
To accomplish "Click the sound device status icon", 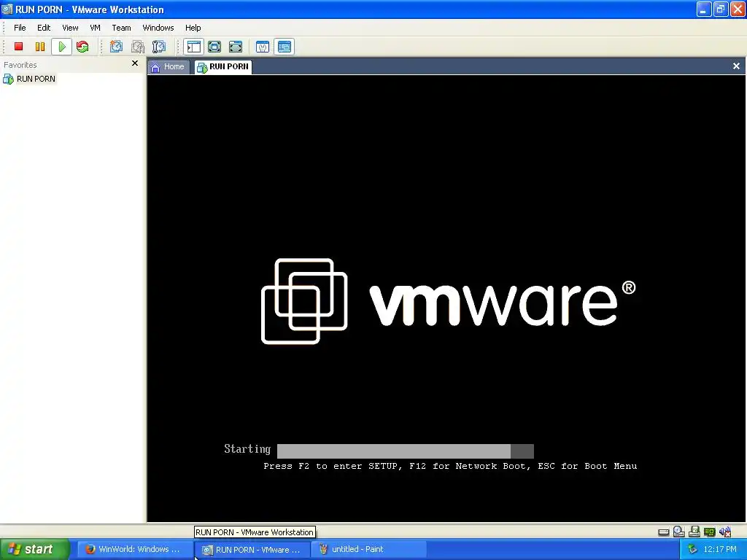I will [x=725, y=532].
